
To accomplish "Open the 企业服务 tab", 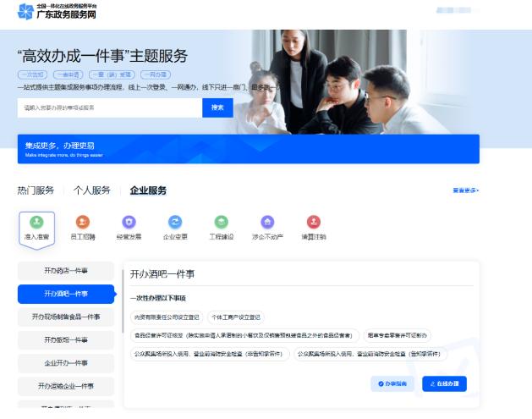I will tap(148, 190).
